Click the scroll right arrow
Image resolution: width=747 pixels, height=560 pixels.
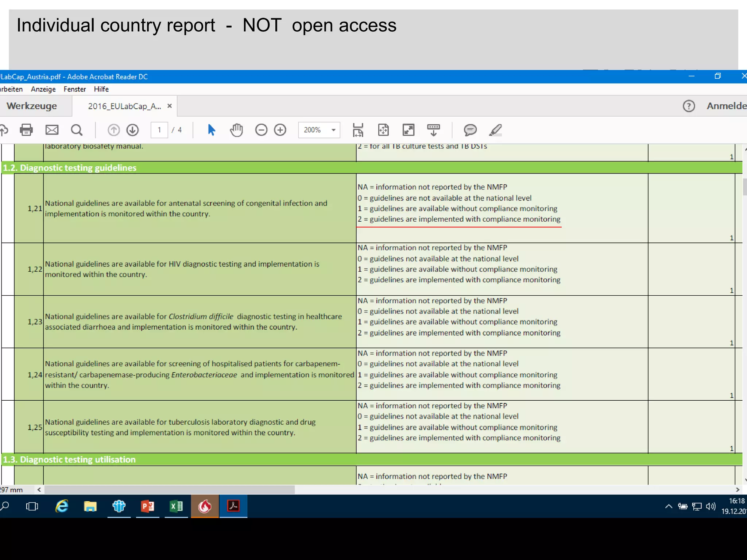[738, 490]
